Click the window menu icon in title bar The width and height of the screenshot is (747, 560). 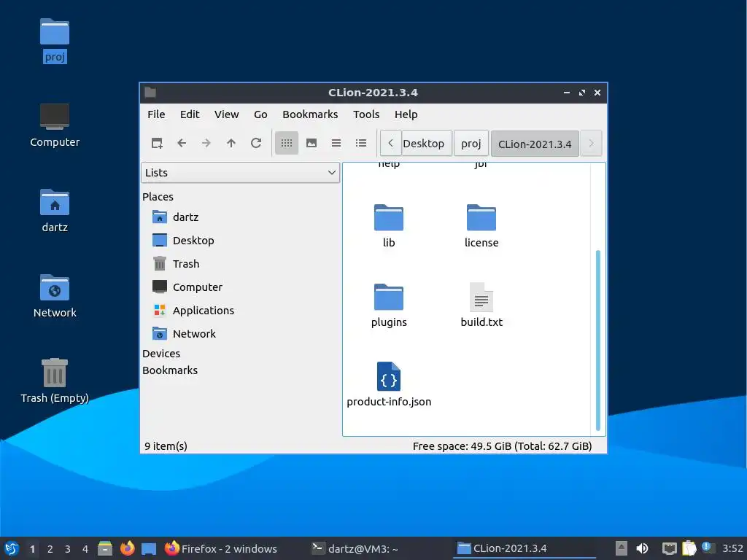pos(150,93)
